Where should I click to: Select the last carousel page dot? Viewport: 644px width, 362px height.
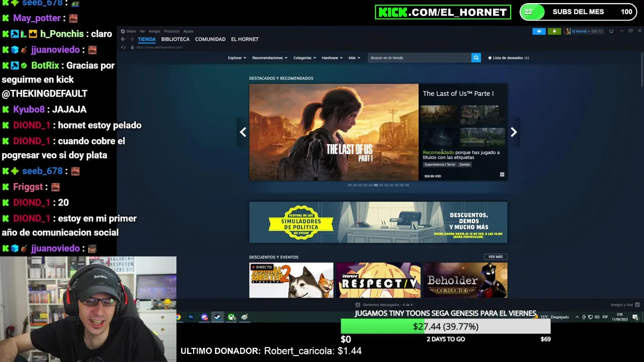tap(407, 185)
